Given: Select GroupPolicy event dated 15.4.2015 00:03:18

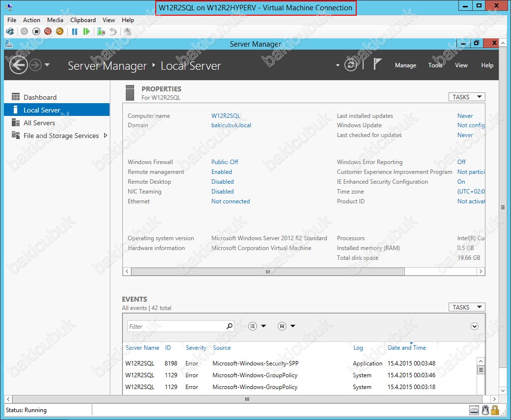Looking at the screenshot, I should [300, 387].
